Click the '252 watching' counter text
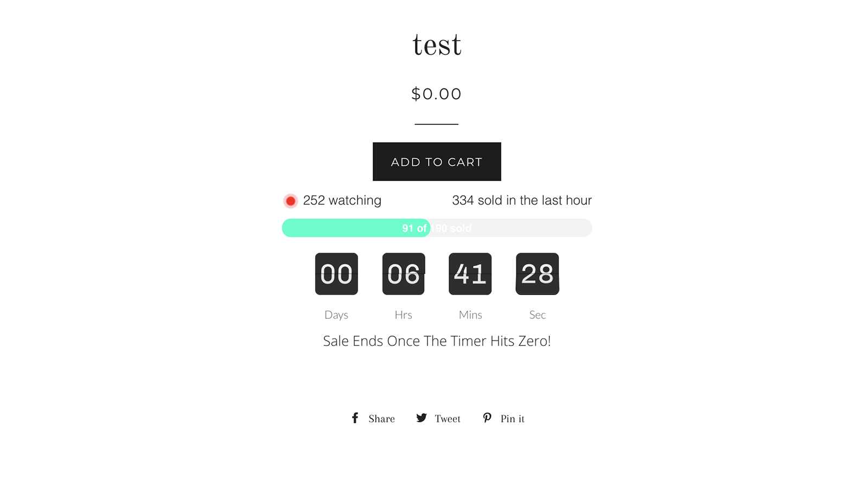Image resolution: width=868 pixels, height=488 pixels. click(342, 201)
